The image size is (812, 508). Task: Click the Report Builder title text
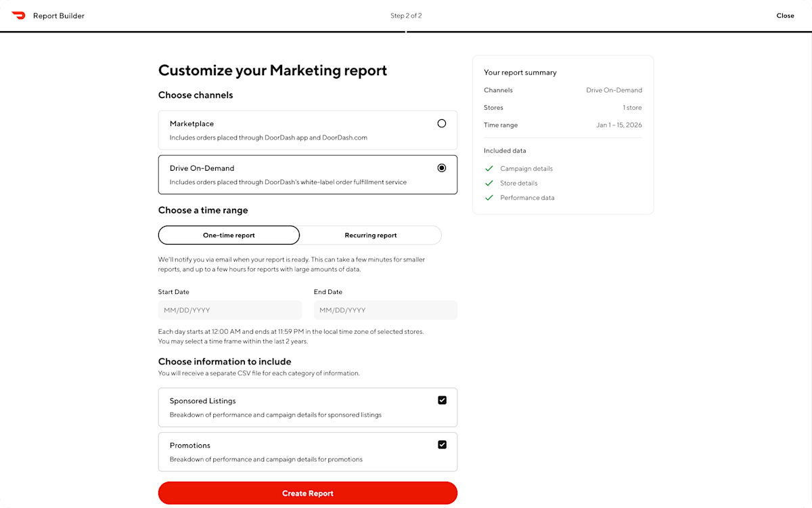(59, 16)
